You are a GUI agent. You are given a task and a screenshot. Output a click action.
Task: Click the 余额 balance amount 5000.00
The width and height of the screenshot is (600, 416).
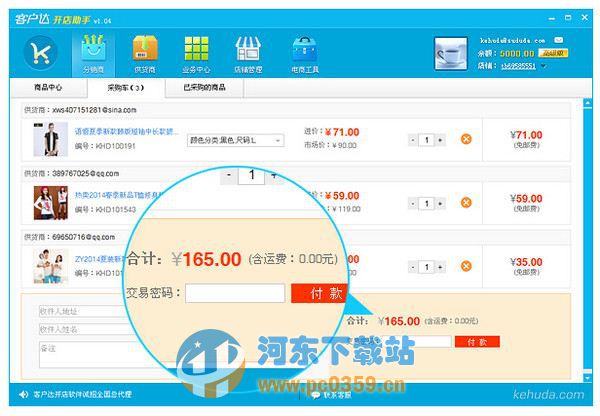(x=517, y=53)
